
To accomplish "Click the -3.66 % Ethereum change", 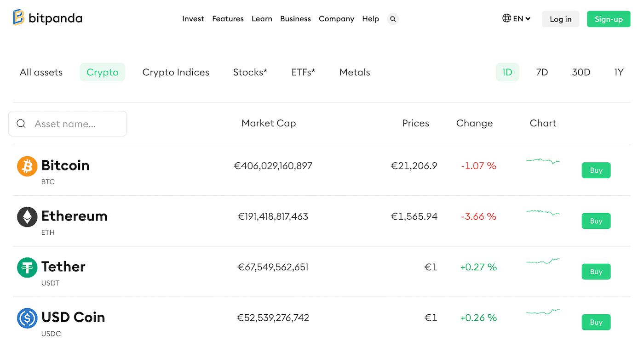I will click(x=478, y=216).
